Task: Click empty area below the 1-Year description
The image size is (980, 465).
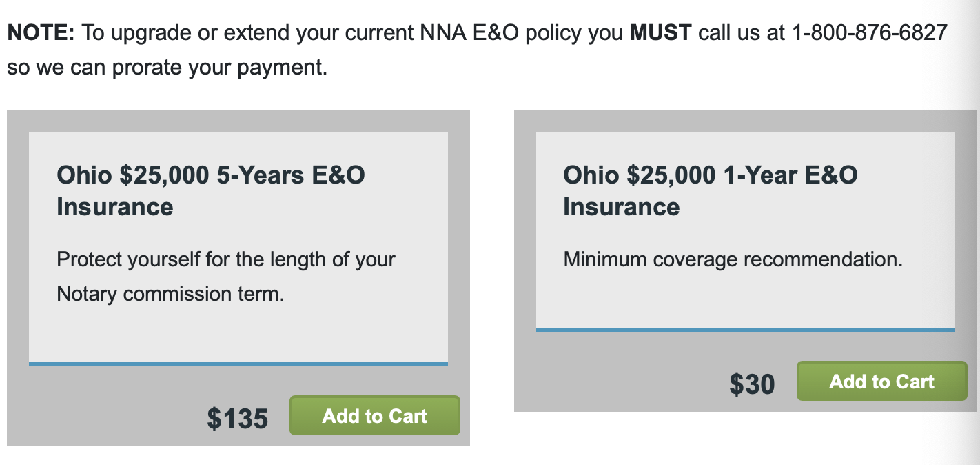Action: [x=745, y=300]
